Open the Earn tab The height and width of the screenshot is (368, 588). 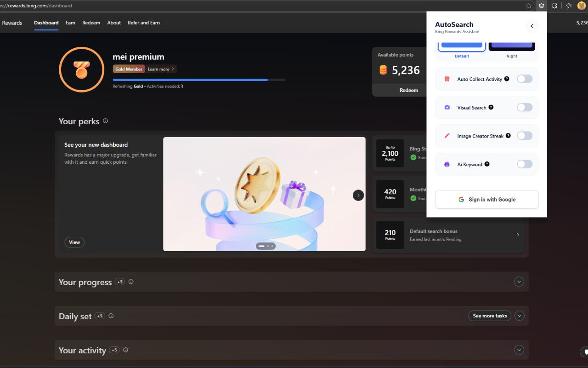[x=70, y=23]
